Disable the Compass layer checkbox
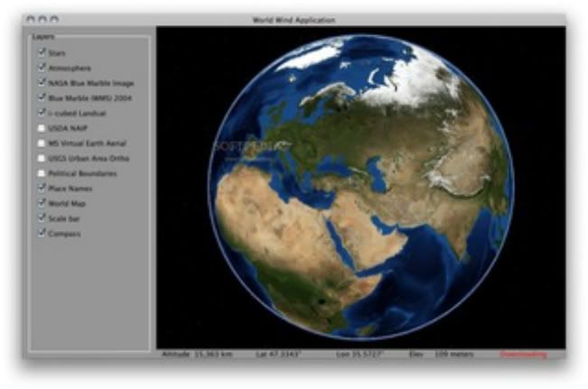Image resolution: width=588 pixels, height=389 pixels. tap(42, 233)
